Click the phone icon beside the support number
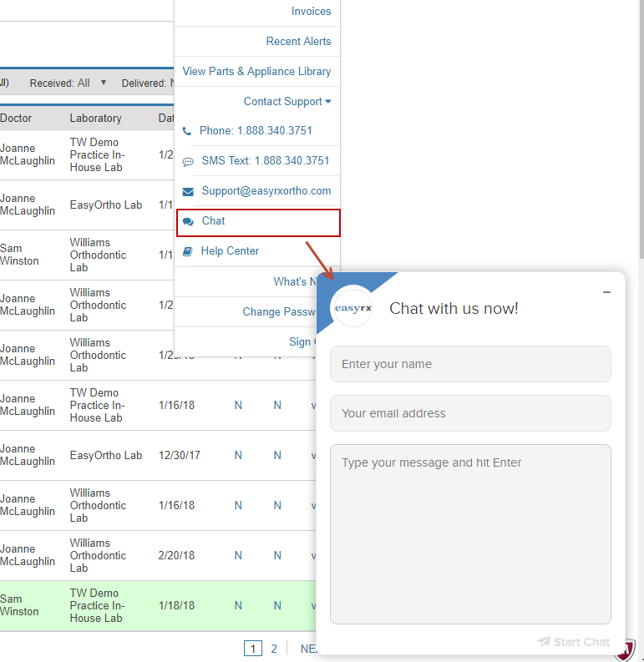Image resolution: width=644 pixels, height=662 pixels. click(187, 131)
